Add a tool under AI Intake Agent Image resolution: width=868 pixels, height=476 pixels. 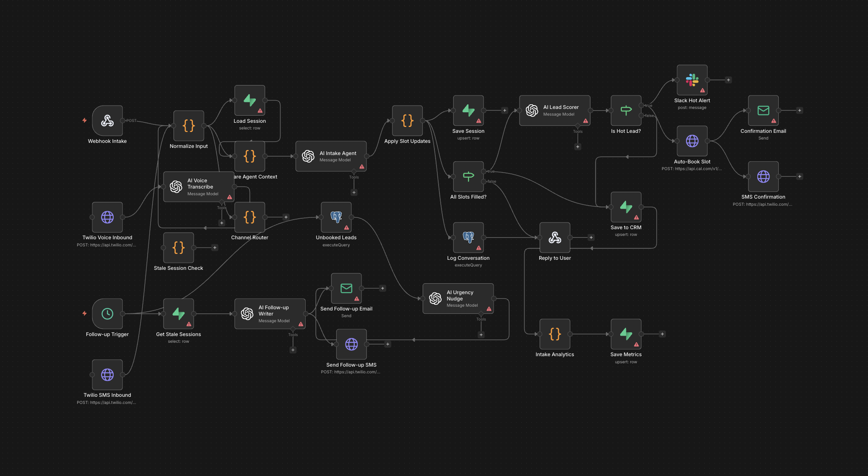(x=354, y=193)
